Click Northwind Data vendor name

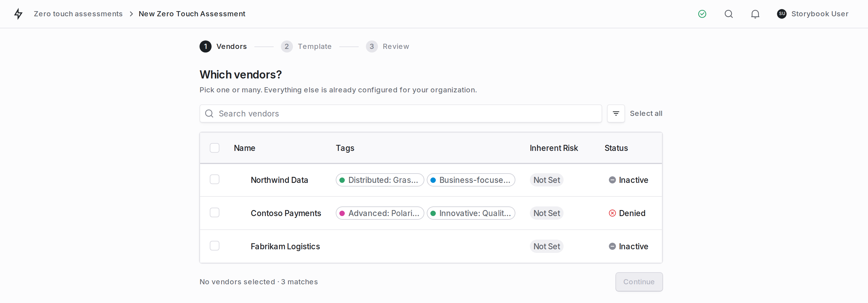tap(279, 180)
